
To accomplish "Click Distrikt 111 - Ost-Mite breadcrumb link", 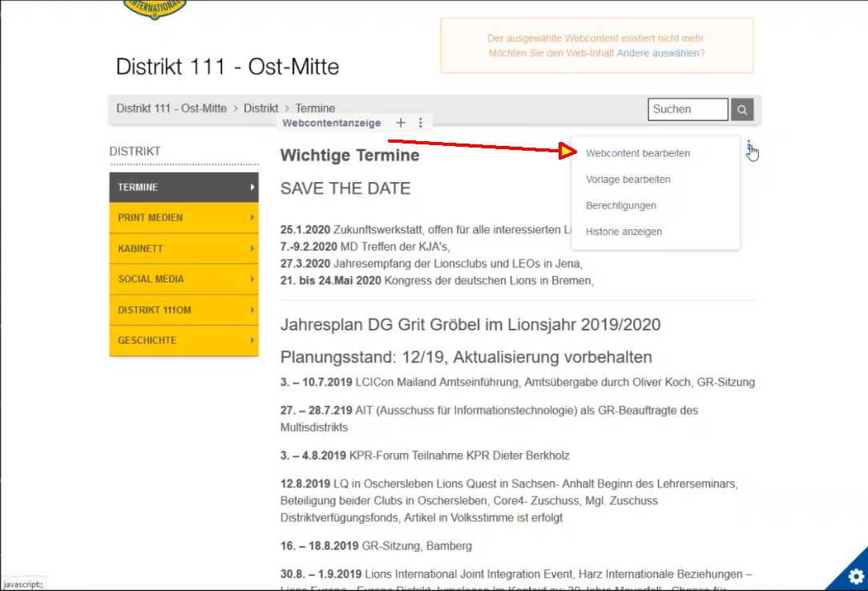I will tap(172, 108).
